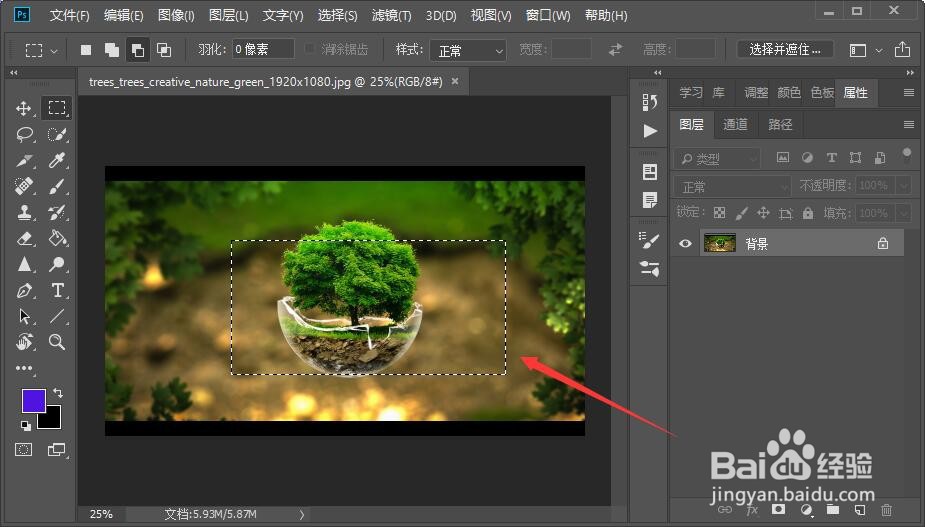Open the 不透明度 opacity dropdown arrow
The height and width of the screenshot is (527, 925).
(904, 186)
